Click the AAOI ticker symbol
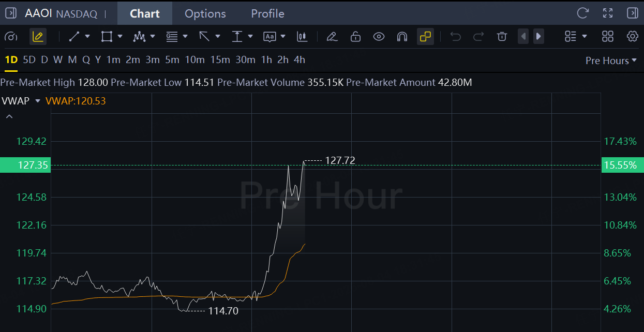644x332 pixels. click(x=39, y=13)
